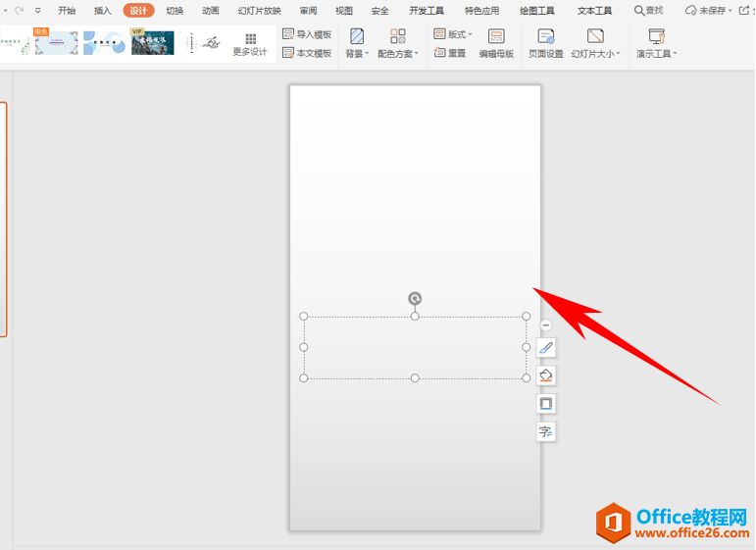Switch to the 插入 tab
This screenshot has width=756, height=550.
(102, 11)
